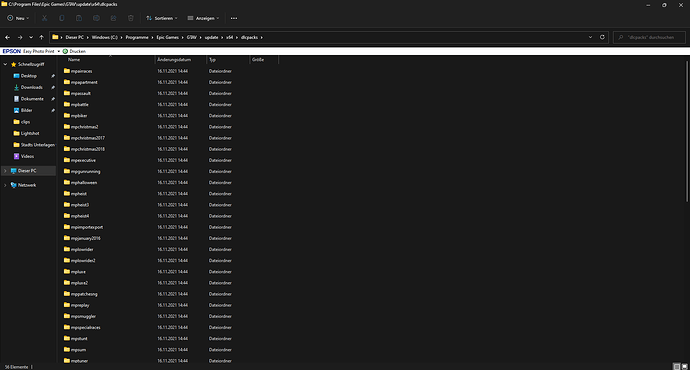Sort by the Typ column header
Image resolution: width=690 pixels, height=370 pixels.
[212, 59]
